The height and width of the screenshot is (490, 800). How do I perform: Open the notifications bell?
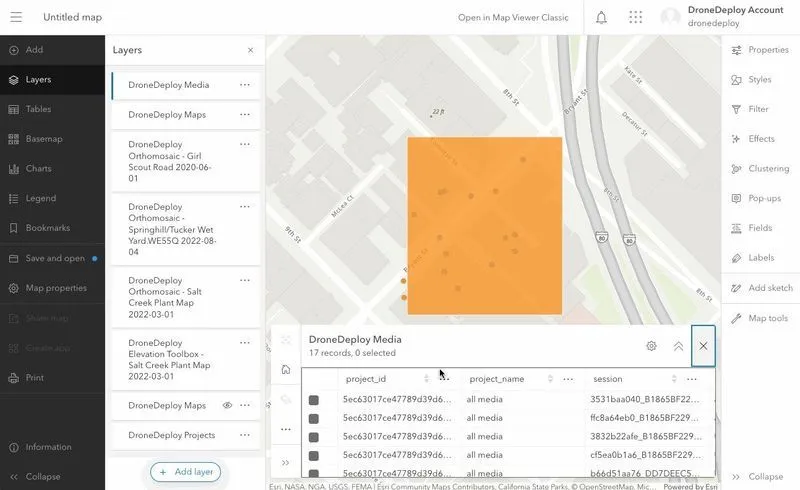point(602,17)
